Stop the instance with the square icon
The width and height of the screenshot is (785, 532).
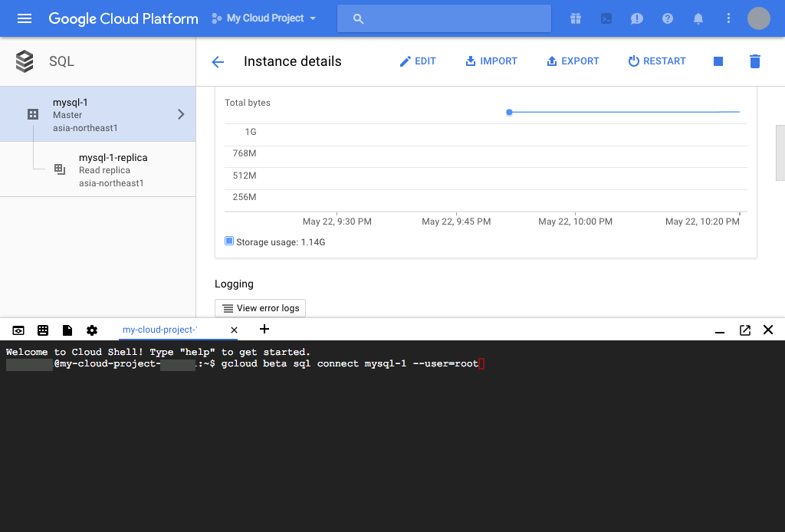(x=718, y=61)
